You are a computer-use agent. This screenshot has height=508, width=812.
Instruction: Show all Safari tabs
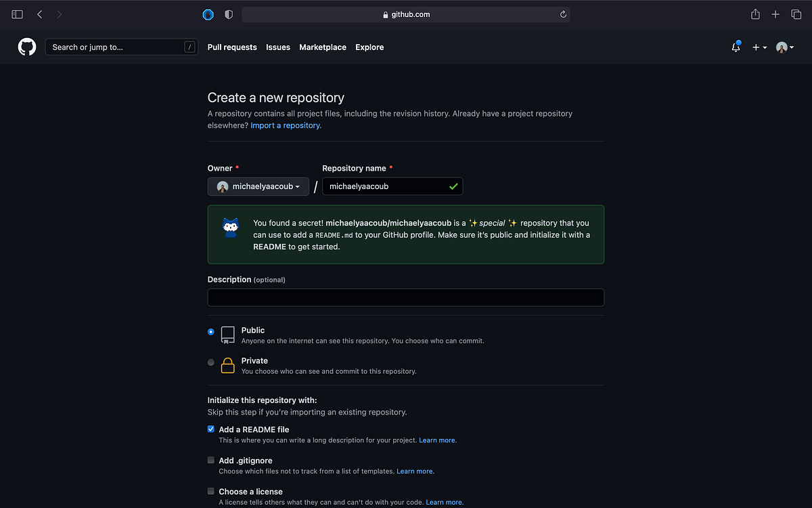796,14
